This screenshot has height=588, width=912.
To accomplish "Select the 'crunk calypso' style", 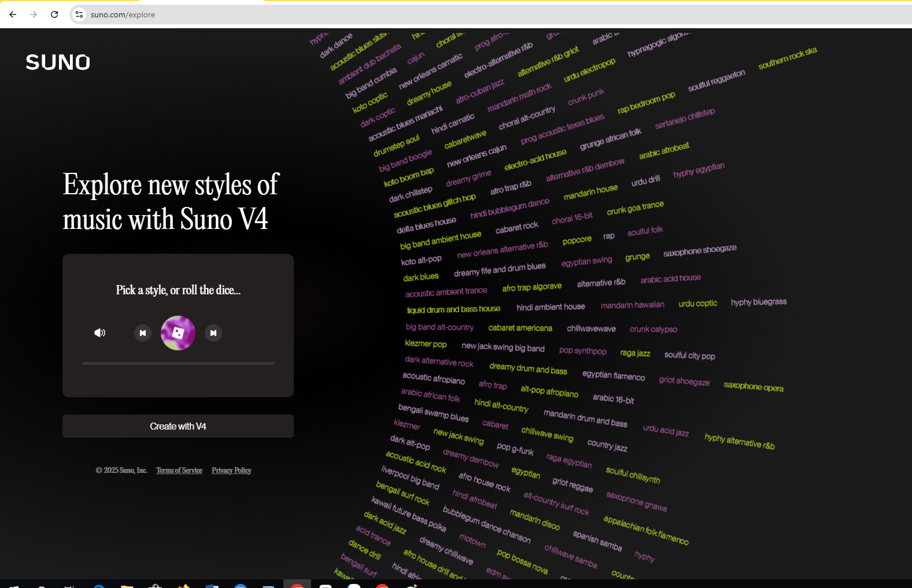I will (653, 329).
